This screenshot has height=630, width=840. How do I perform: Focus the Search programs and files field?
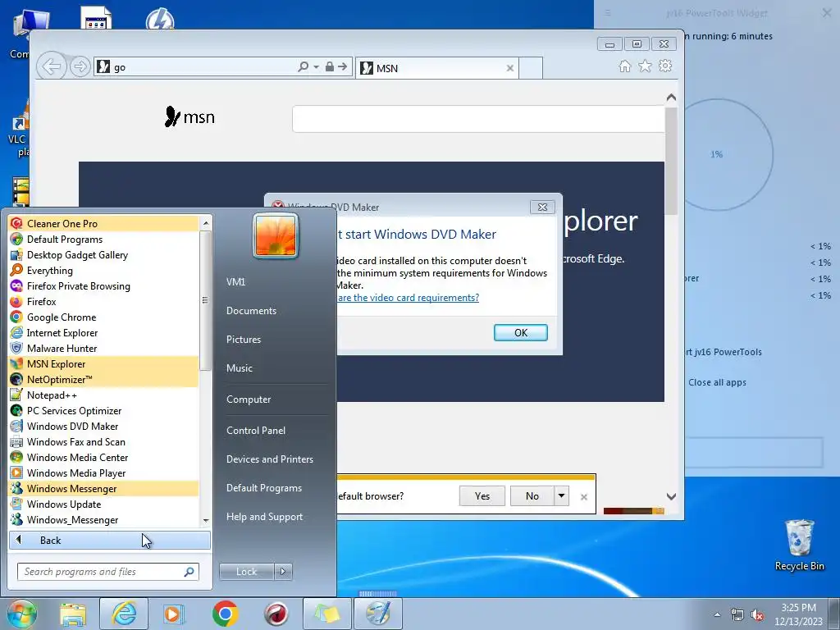point(108,572)
